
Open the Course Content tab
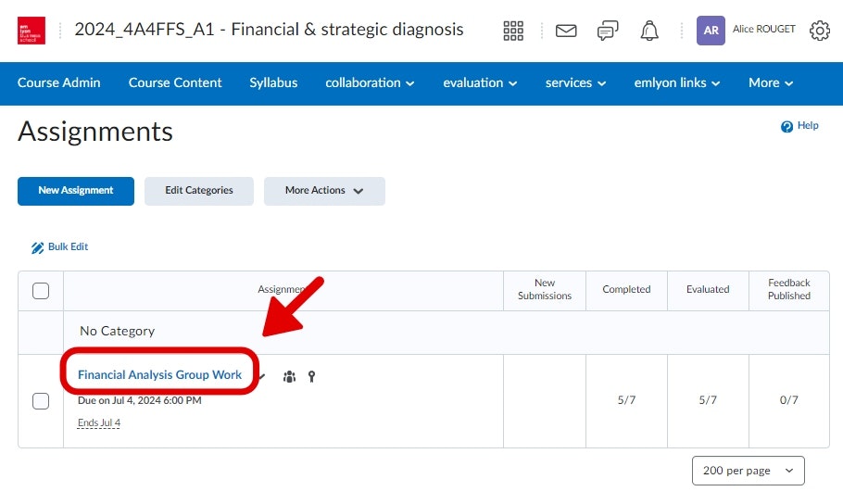175,82
